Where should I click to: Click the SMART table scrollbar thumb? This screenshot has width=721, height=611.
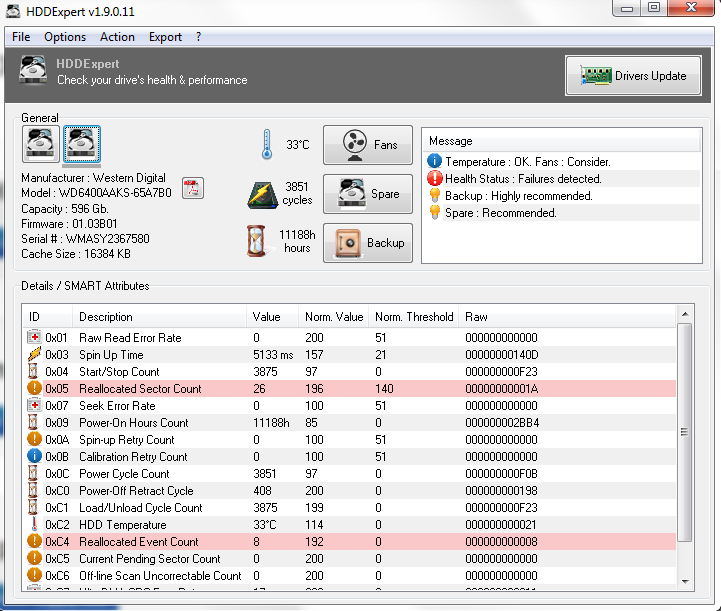click(685, 432)
